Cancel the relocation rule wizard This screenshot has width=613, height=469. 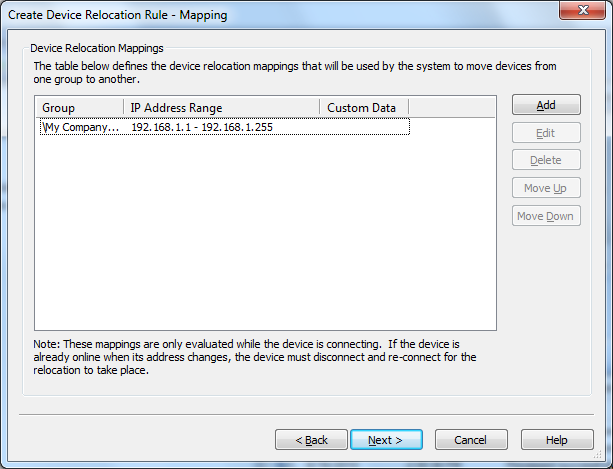click(471, 440)
